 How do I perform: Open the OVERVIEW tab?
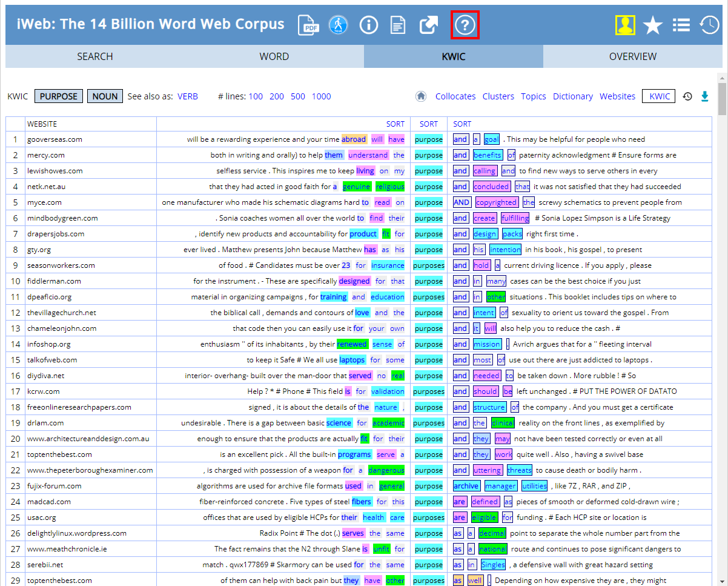pos(633,56)
